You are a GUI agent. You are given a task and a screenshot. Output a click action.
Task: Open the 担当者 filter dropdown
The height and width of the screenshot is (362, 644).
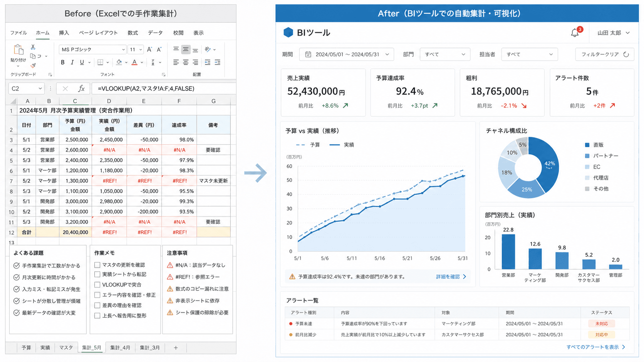tap(530, 55)
